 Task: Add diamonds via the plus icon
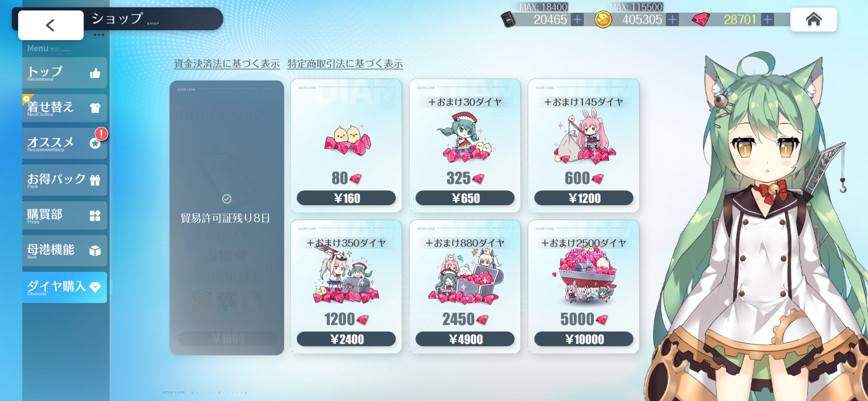pyautogui.click(x=767, y=19)
